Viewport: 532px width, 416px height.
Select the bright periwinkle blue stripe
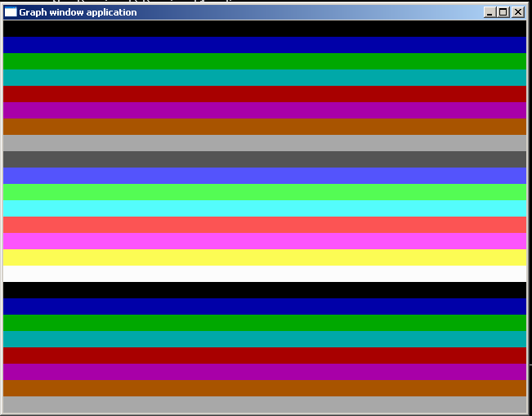click(265, 176)
